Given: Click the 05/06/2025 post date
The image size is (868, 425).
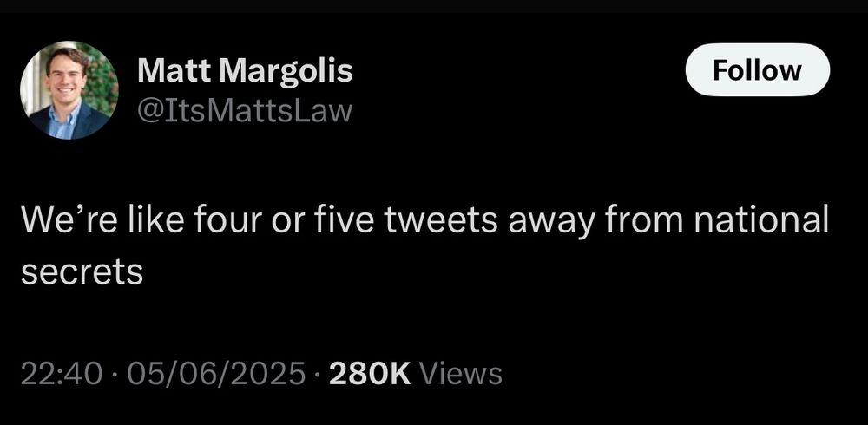Looking at the screenshot, I should pyautogui.click(x=216, y=374).
